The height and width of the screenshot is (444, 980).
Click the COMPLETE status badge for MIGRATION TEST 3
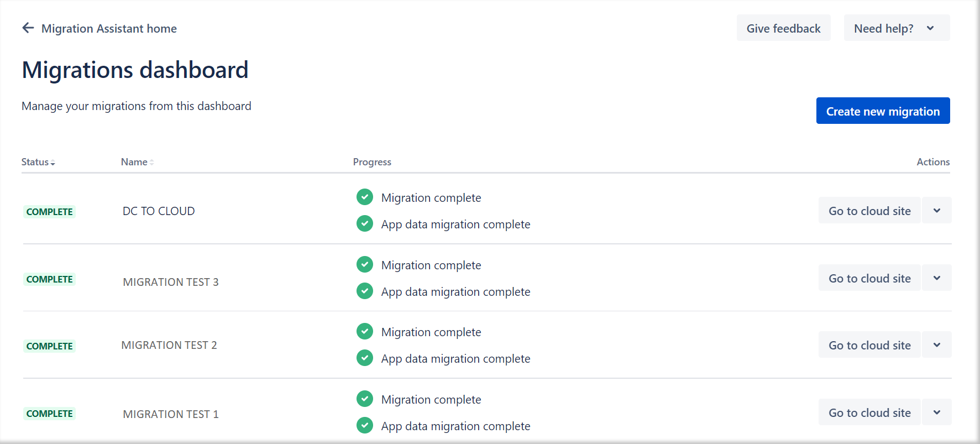click(x=50, y=279)
